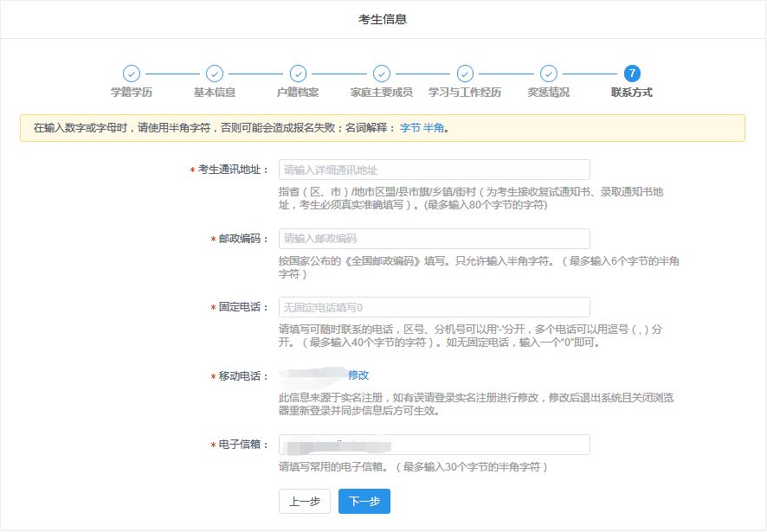Click the blue step 7 circle
Viewport: 767px width, 532px height.
click(x=632, y=74)
